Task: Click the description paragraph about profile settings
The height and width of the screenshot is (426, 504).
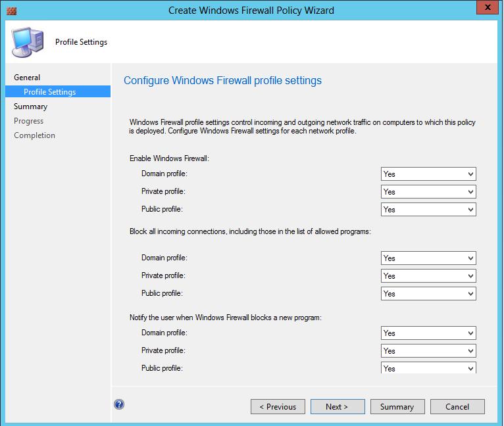Action: pos(302,127)
